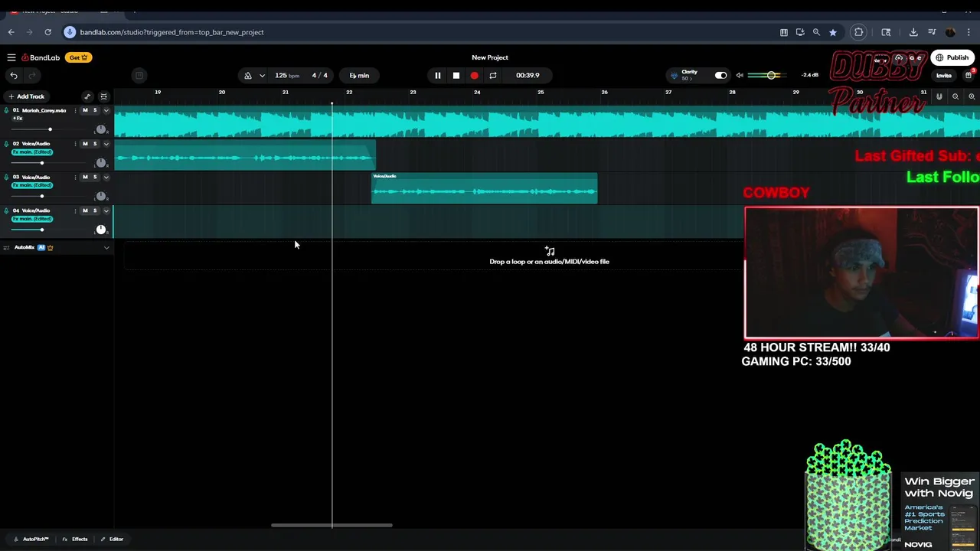
Task: Open the three-dot menu for track 02
Action: click(x=75, y=144)
